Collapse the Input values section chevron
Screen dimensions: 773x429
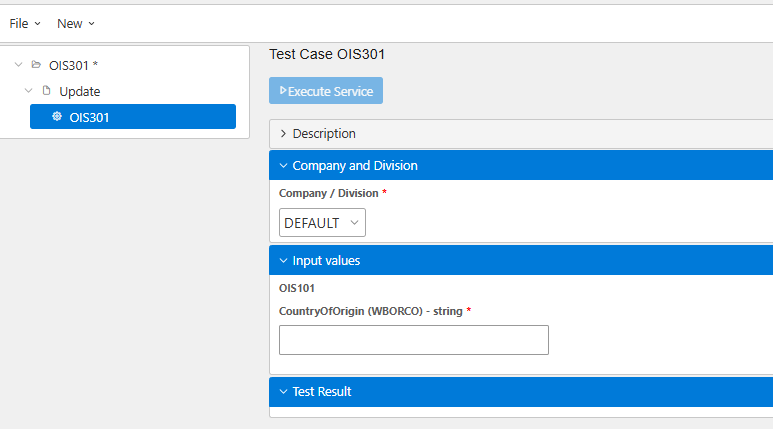[x=283, y=261]
